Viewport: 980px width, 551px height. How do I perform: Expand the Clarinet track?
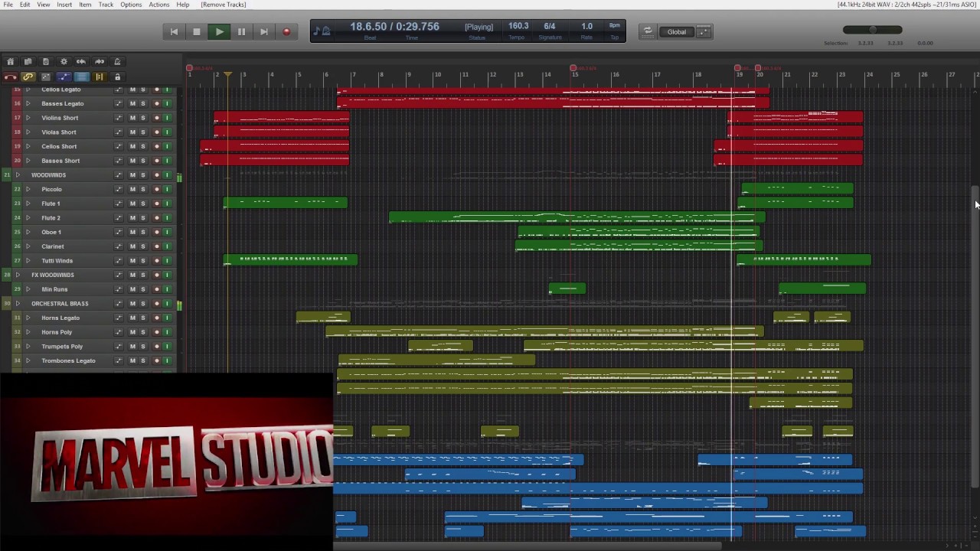[28, 246]
